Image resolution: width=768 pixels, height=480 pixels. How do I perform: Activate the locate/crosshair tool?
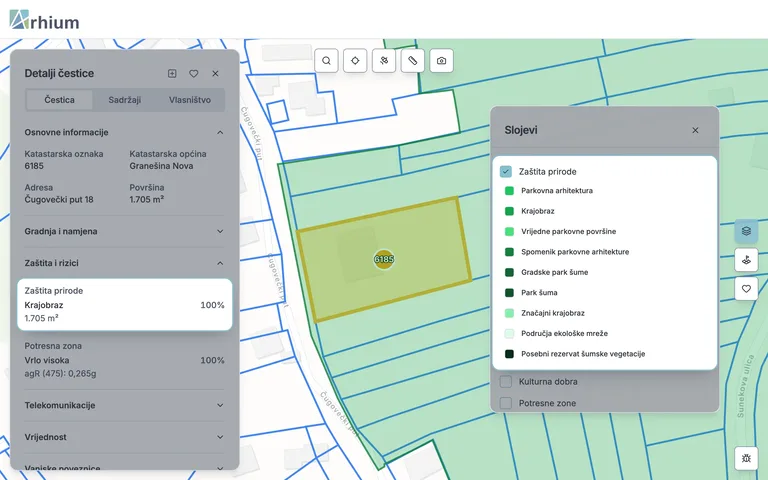point(355,61)
